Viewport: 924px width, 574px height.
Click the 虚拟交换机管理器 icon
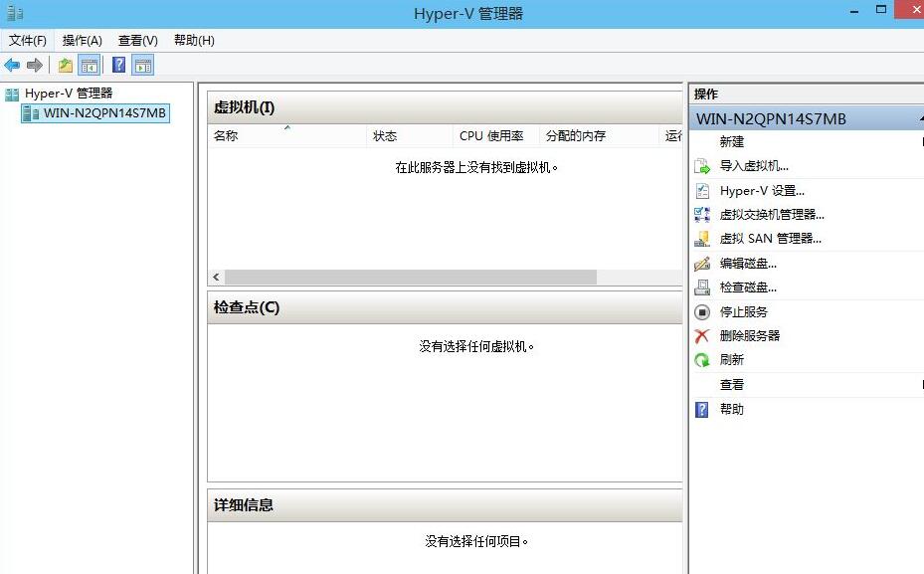tap(702, 215)
